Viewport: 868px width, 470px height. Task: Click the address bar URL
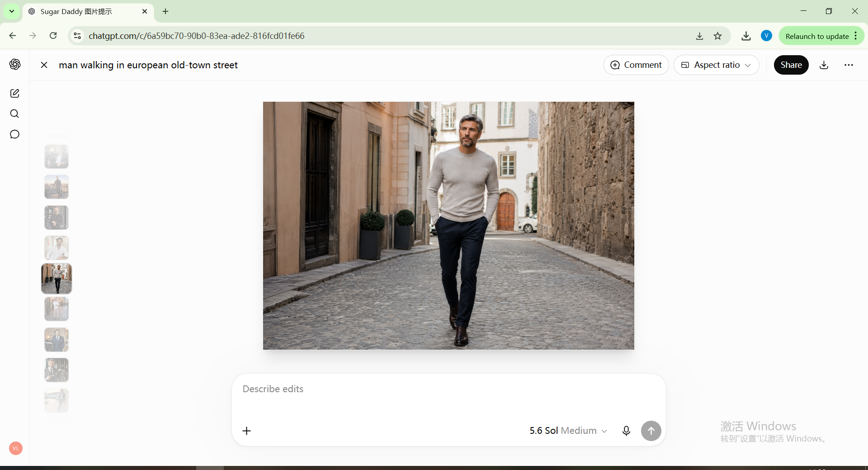click(x=197, y=36)
